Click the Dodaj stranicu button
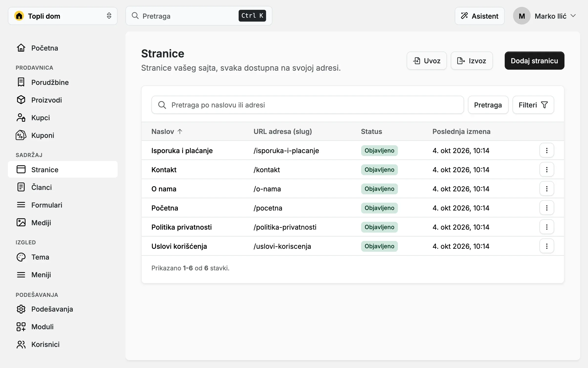 pyautogui.click(x=534, y=61)
